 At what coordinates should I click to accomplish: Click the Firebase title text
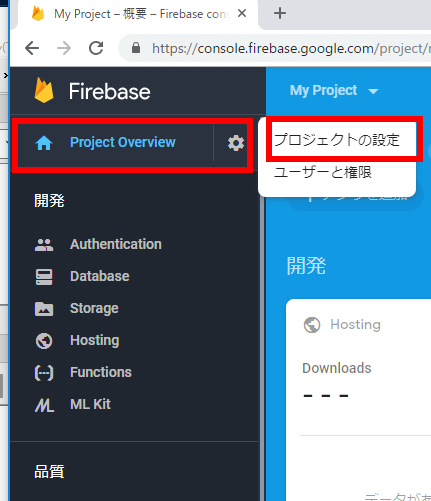point(109,91)
